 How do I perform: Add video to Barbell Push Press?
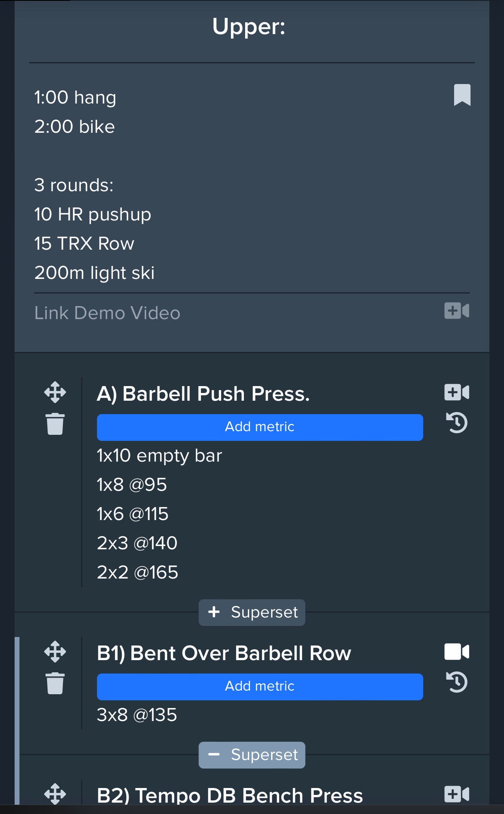coord(457,393)
